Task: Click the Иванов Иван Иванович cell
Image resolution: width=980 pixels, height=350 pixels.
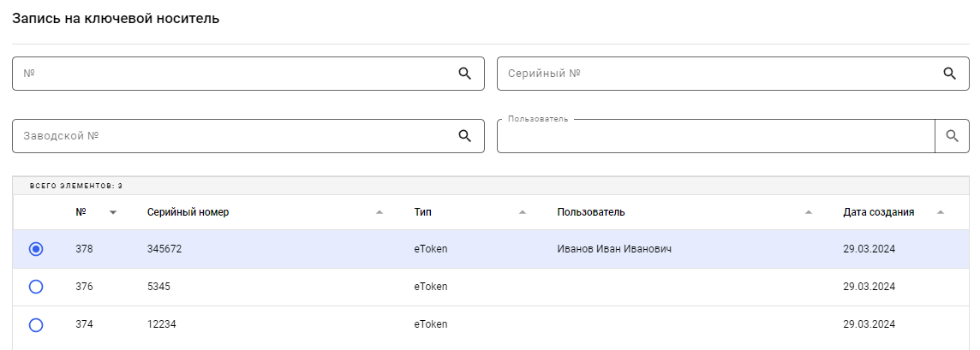Action: (613, 249)
